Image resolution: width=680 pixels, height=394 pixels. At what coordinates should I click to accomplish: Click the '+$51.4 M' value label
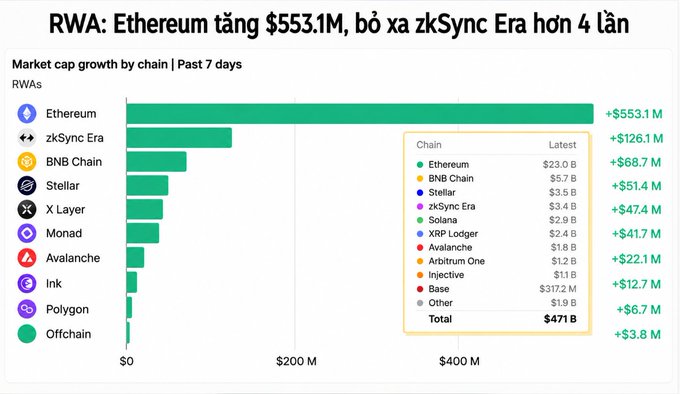tap(636, 186)
